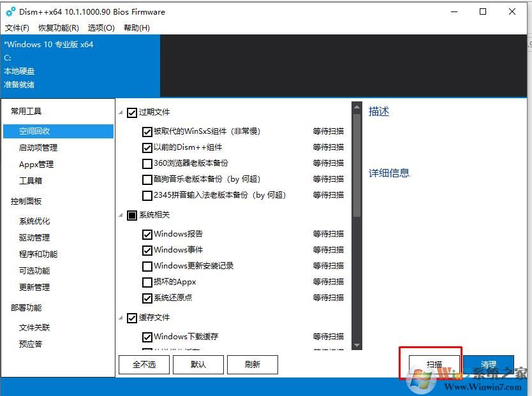Image resolution: width=532 pixels, height=396 pixels.
Task: Enable 360浏览器老版本备份 cleanup
Action: coord(148,163)
